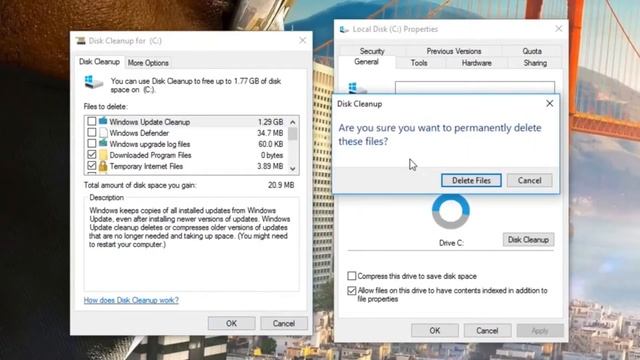Select the Windows upgrade log files row text

pos(149,144)
